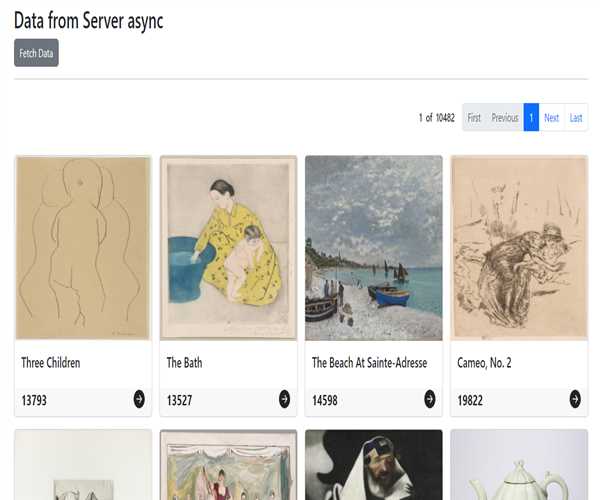600x500 pixels.
Task: Go to the Next page
Action: (x=551, y=118)
